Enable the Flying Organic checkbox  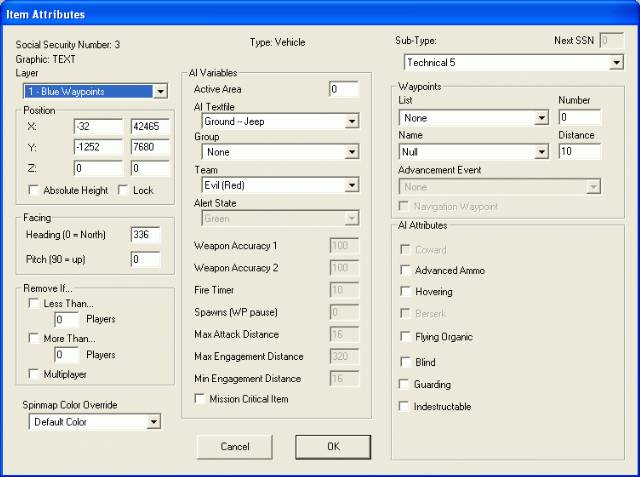click(x=405, y=337)
